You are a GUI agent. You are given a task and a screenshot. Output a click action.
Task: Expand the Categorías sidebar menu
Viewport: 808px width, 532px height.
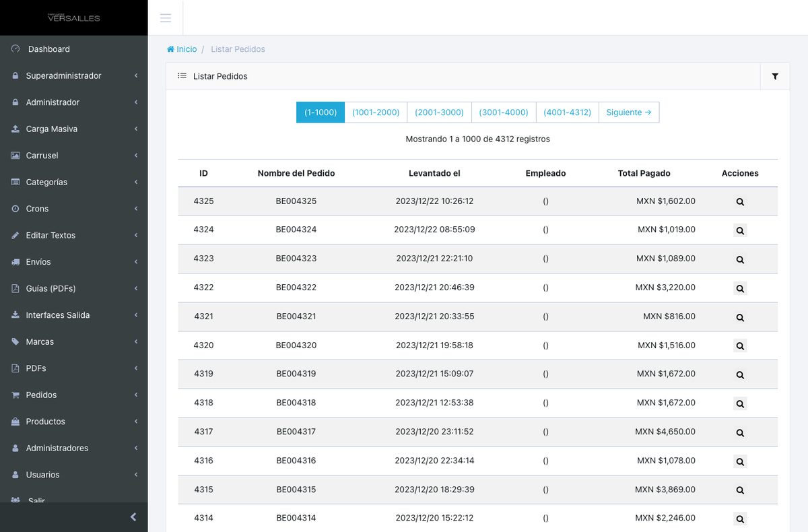pyautogui.click(x=74, y=182)
